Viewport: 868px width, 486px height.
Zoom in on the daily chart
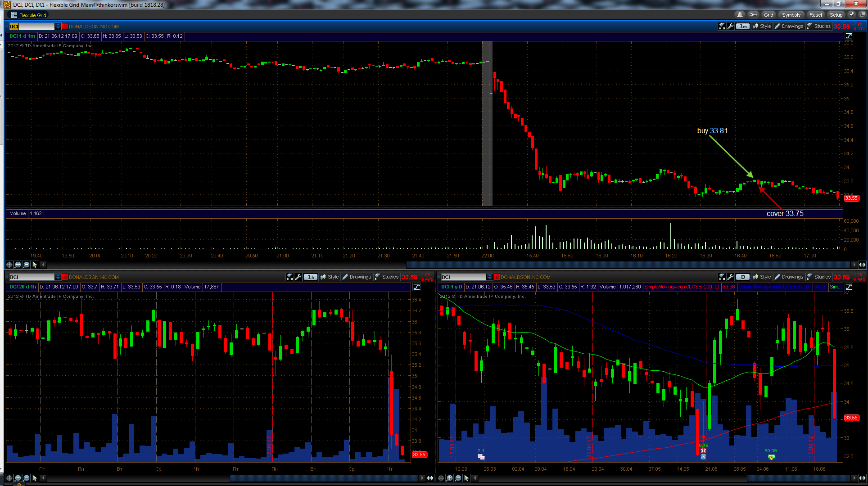(x=449, y=478)
